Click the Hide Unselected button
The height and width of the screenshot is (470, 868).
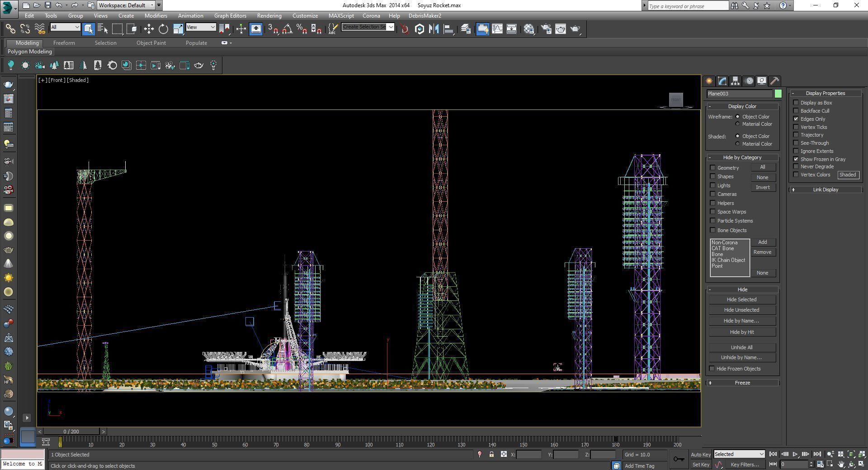[741, 310]
